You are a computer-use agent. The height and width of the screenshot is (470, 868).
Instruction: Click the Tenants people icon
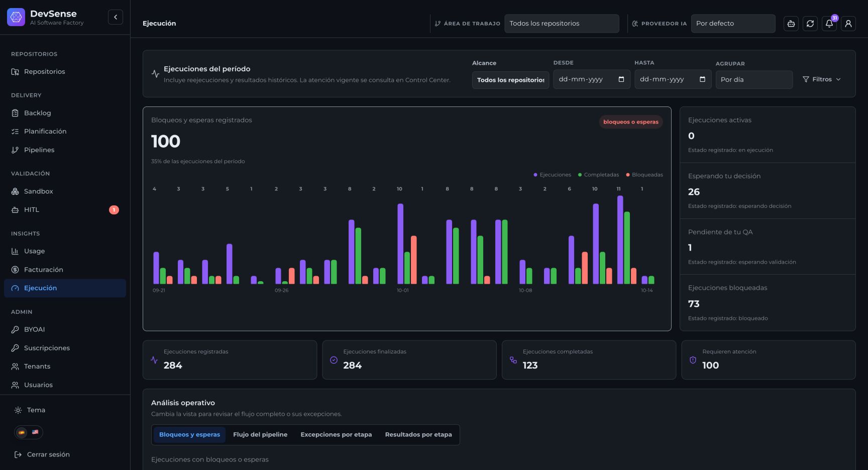click(x=15, y=367)
